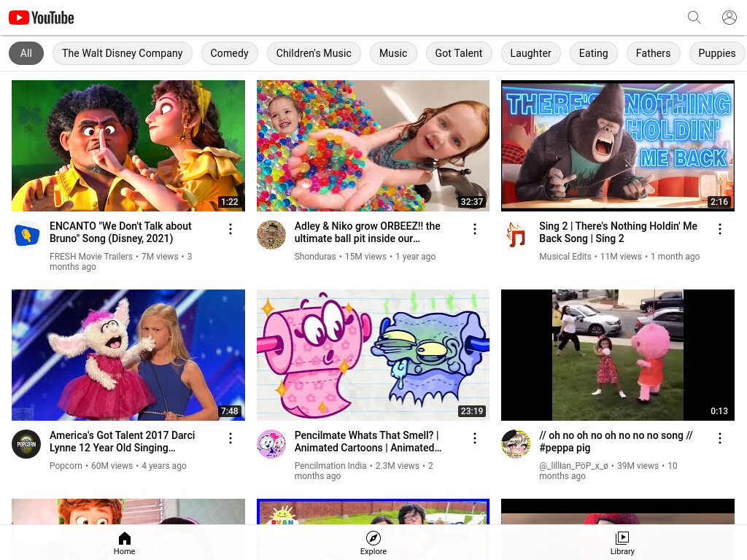
Task: Play the Peppa pig dancing thumbnail
Action: click(618, 355)
